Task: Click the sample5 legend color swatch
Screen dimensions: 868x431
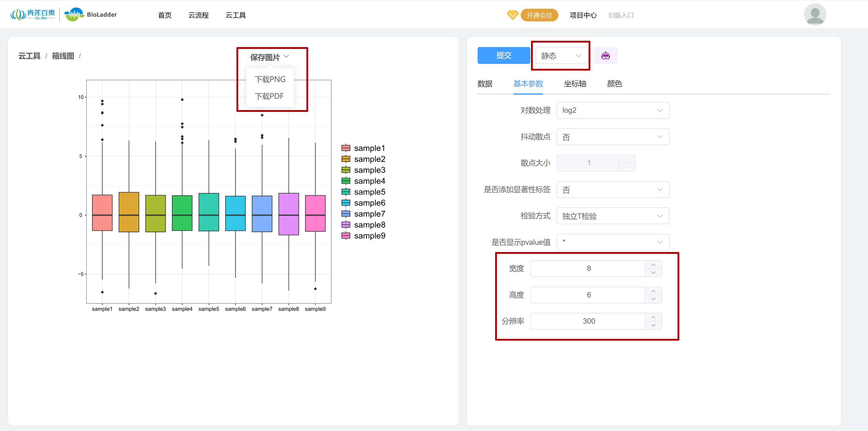Action: point(346,192)
